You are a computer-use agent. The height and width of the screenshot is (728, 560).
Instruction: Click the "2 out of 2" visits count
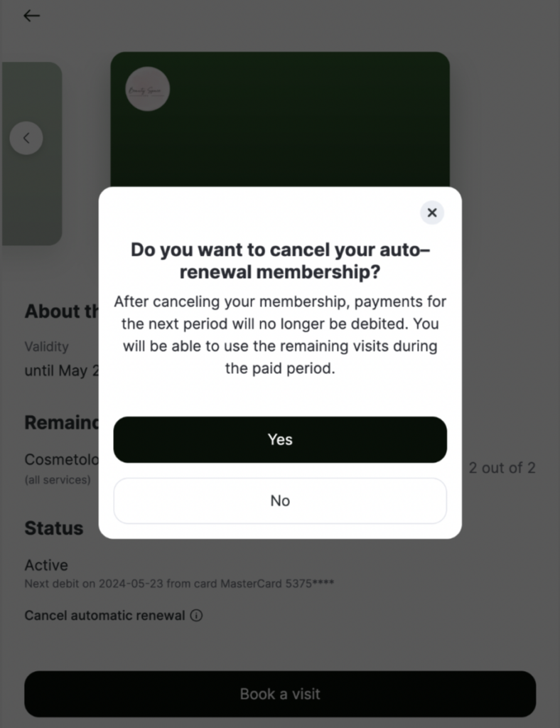[502, 468]
